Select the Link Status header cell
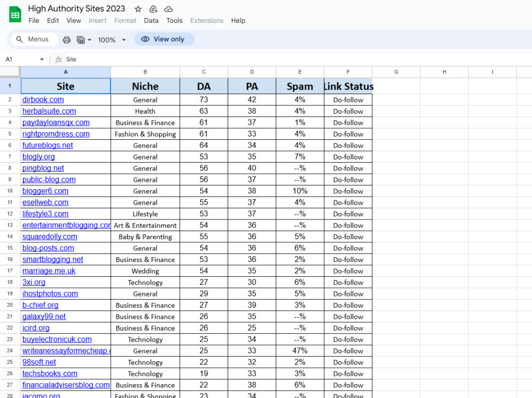Screen dimensions: 532x398 coord(348,86)
